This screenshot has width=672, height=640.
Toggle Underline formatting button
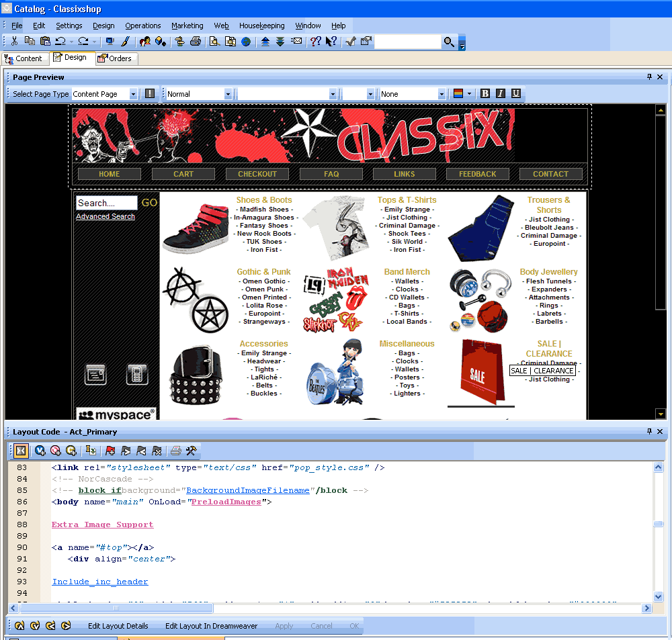click(x=516, y=94)
